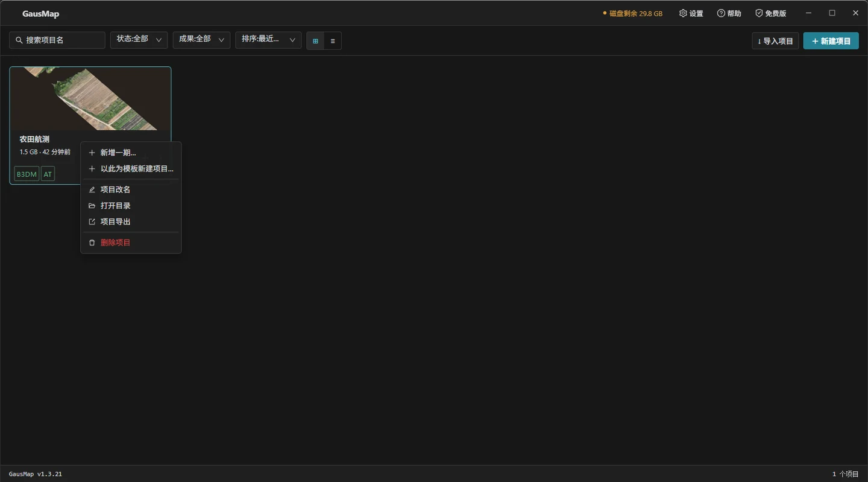
Task: Open the 排序:最近 sort dropdown
Action: 268,40
